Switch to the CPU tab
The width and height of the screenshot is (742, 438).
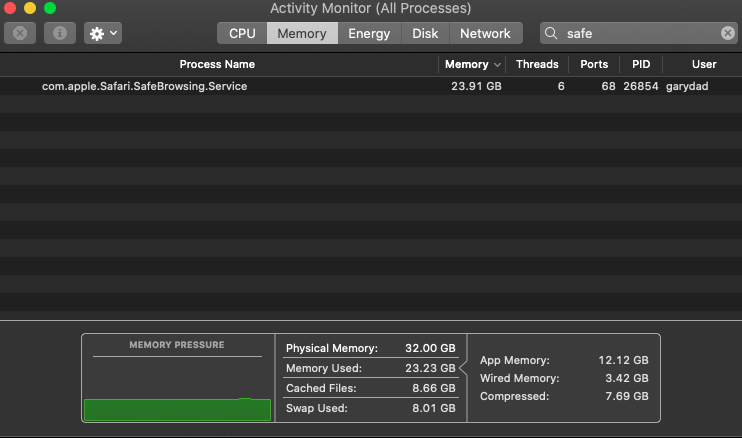point(242,33)
